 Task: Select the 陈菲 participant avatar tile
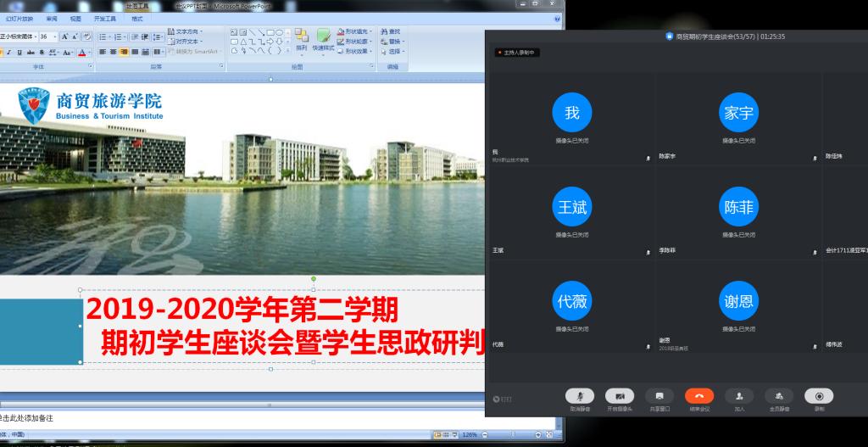pos(737,207)
